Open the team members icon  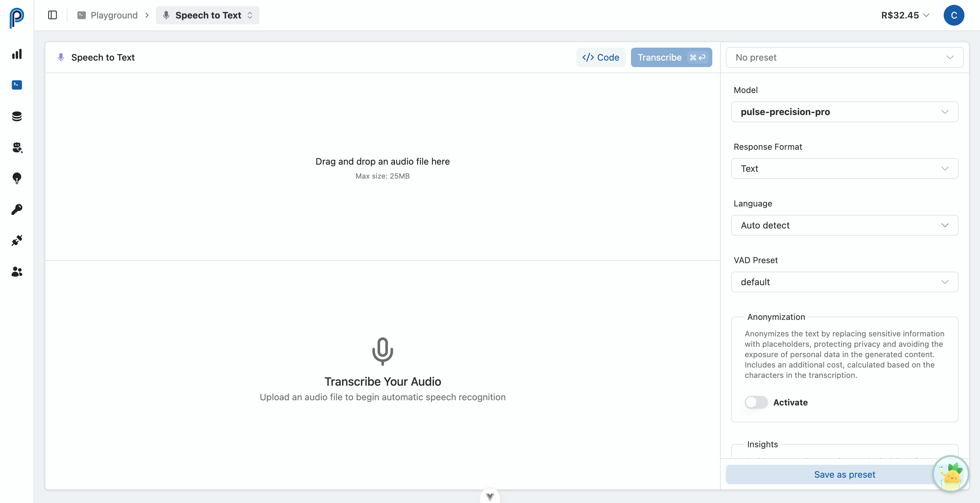[x=16, y=271]
